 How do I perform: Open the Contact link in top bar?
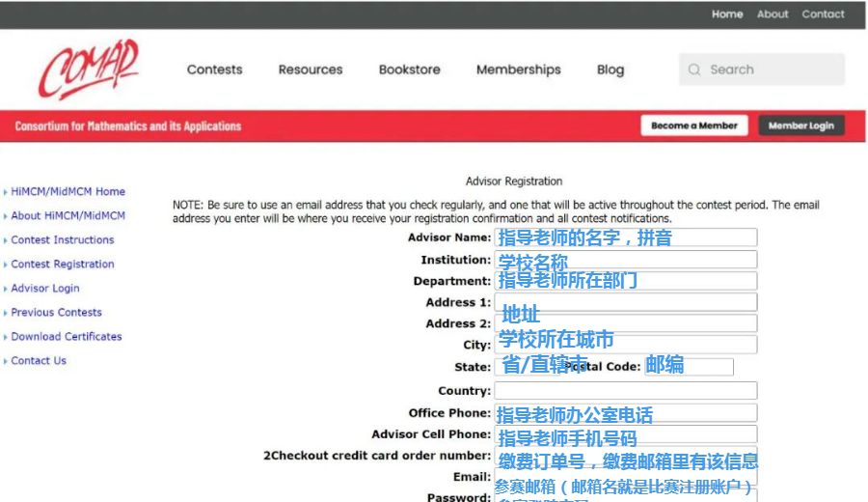pyautogui.click(x=824, y=14)
